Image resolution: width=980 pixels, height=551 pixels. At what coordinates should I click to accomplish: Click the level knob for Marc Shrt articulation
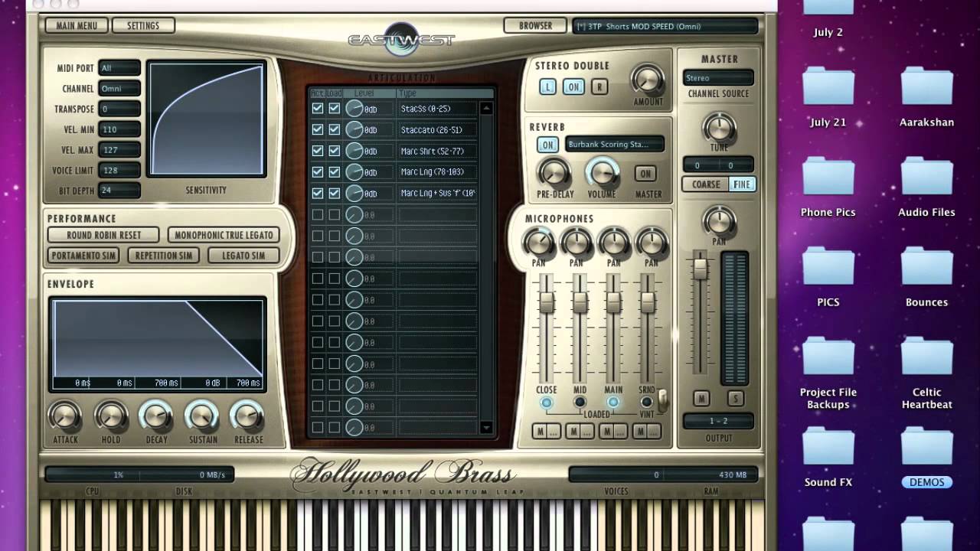pos(354,151)
